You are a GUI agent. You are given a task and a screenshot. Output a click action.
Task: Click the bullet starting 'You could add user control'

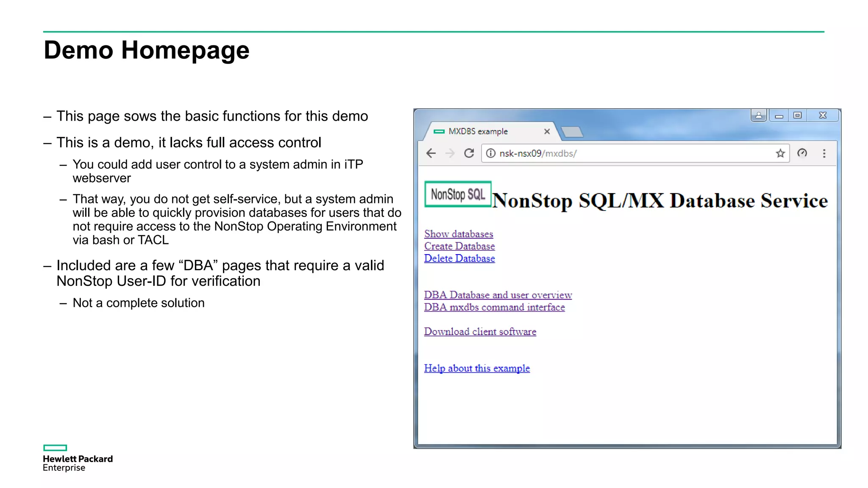point(218,171)
